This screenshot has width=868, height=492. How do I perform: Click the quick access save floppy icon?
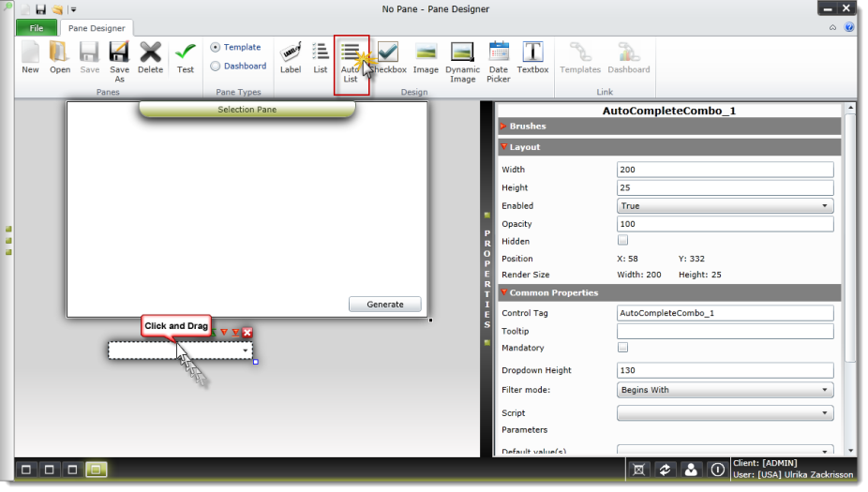pos(40,9)
